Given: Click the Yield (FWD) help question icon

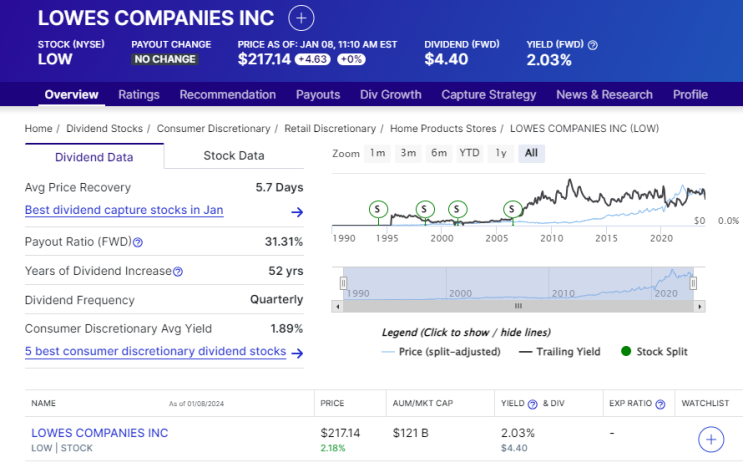Looking at the screenshot, I should [593, 45].
